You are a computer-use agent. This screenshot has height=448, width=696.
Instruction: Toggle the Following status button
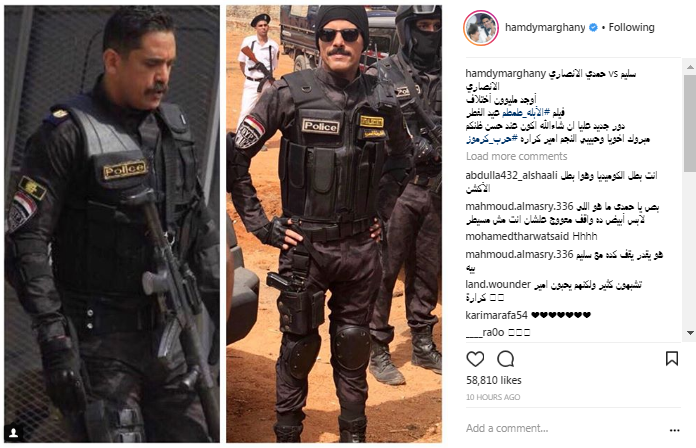point(631,28)
